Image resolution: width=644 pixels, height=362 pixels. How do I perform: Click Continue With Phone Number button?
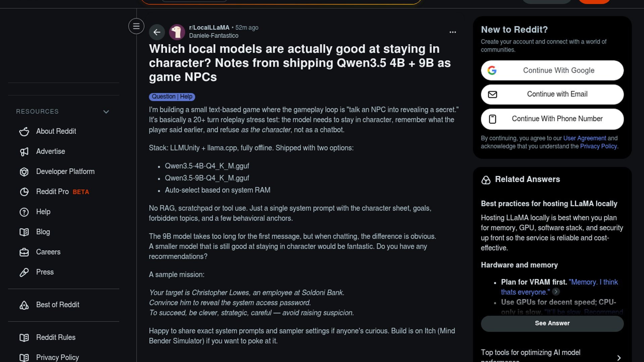pyautogui.click(x=552, y=119)
